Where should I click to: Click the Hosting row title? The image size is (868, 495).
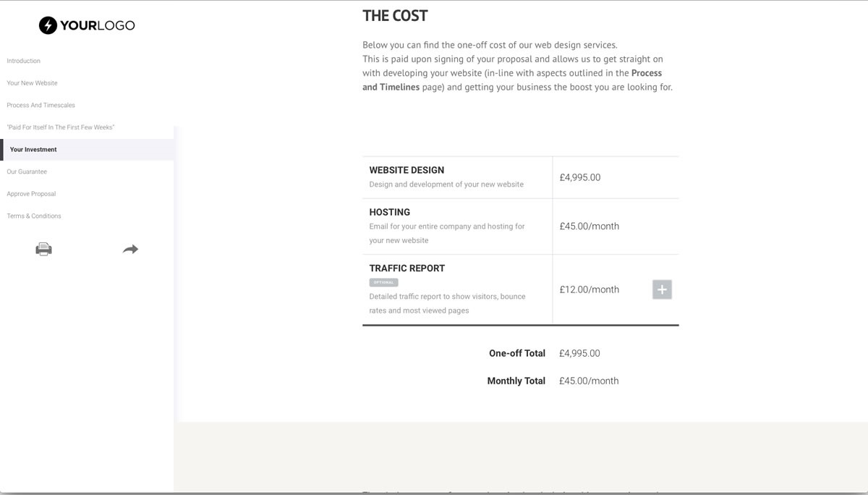click(390, 212)
